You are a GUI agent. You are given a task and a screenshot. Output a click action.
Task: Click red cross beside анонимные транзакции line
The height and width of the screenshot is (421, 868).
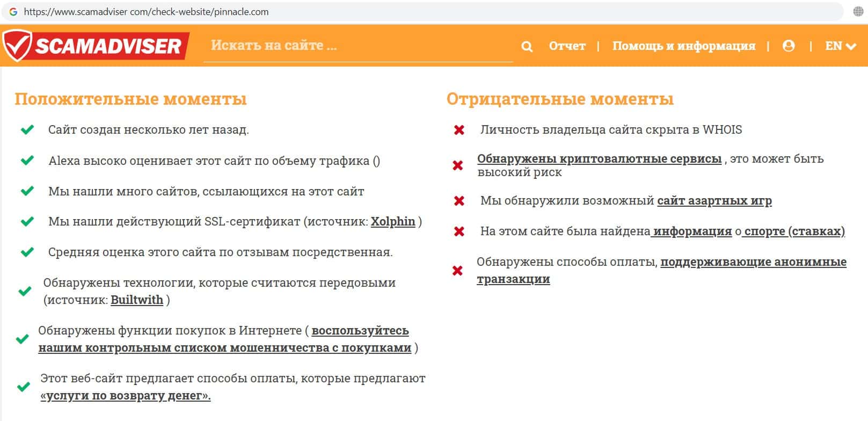coord(457,271)
